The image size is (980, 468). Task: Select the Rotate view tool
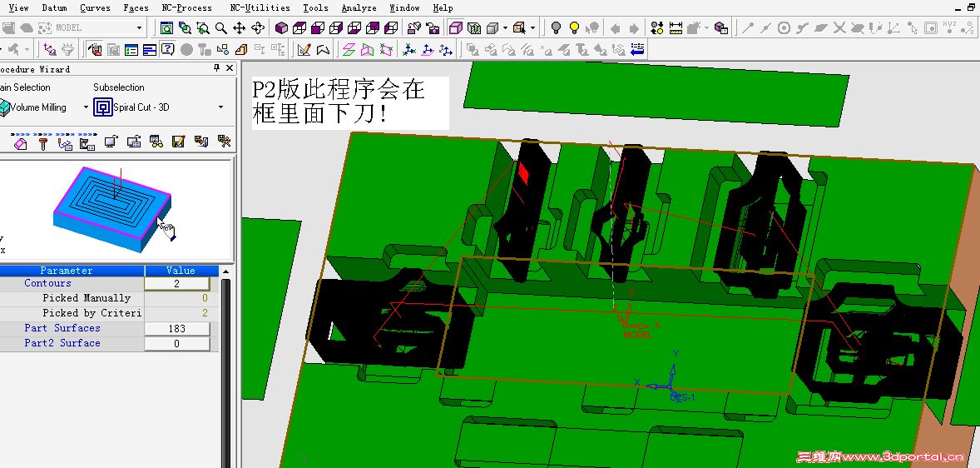tap(258, 28)
